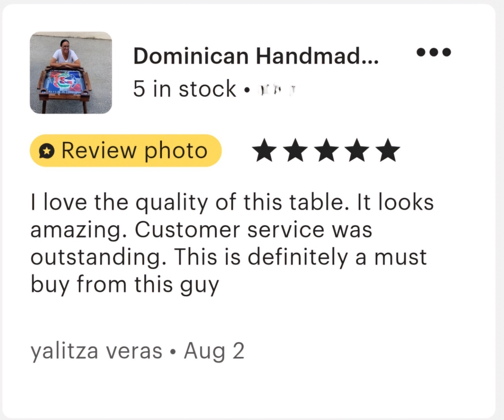Select the first rating star

point(265,150)
